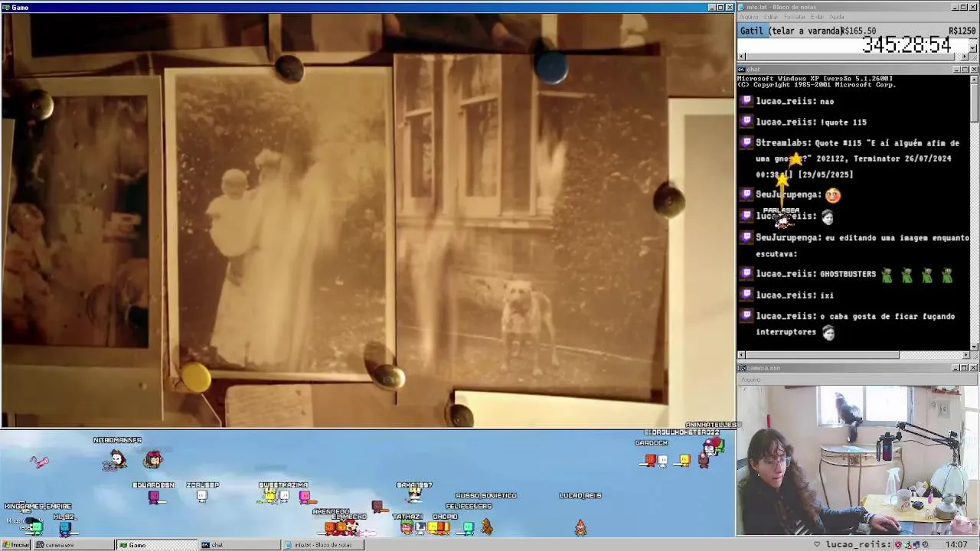
Task: Click the Iniciar start button
Action: 15,545
